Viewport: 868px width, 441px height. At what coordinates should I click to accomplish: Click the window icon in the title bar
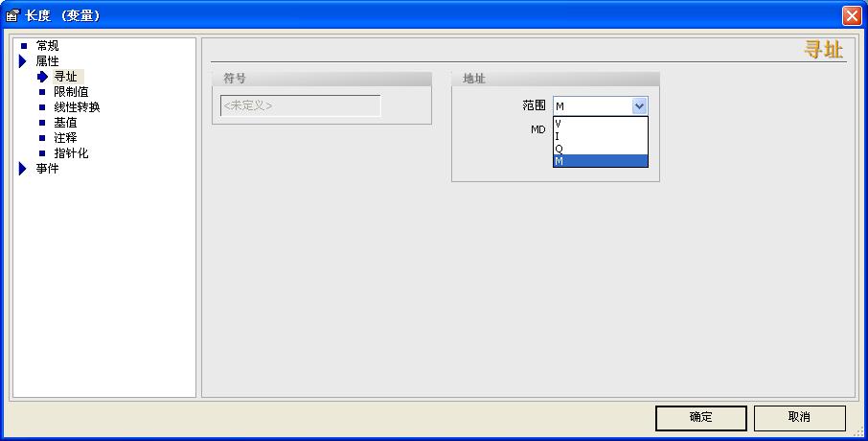pyautogui.click(x=12, y=15)
